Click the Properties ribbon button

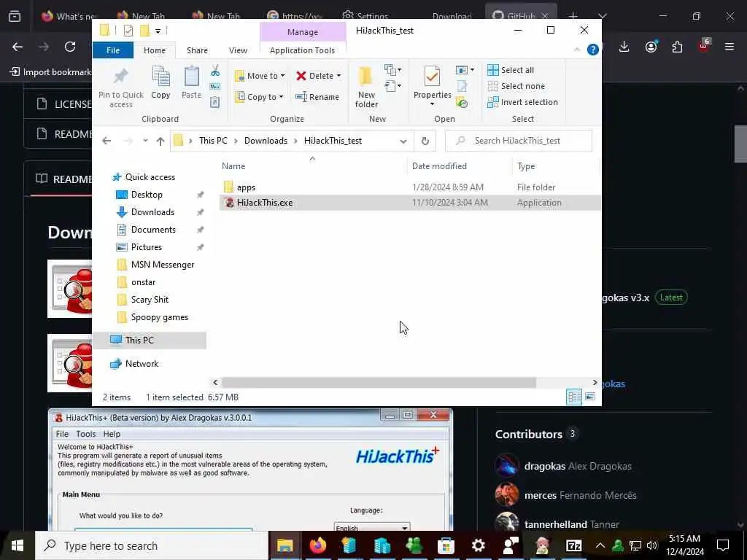tap(432, 86)
